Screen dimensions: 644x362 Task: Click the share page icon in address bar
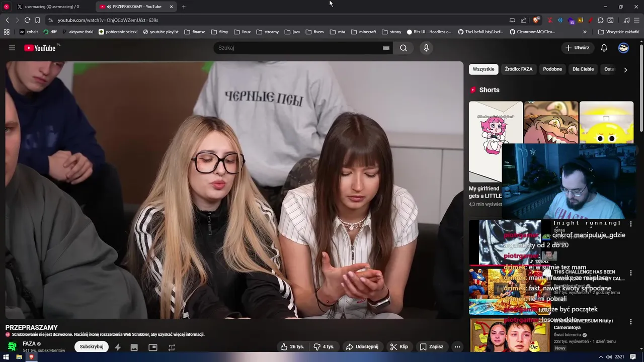(523, 20)
